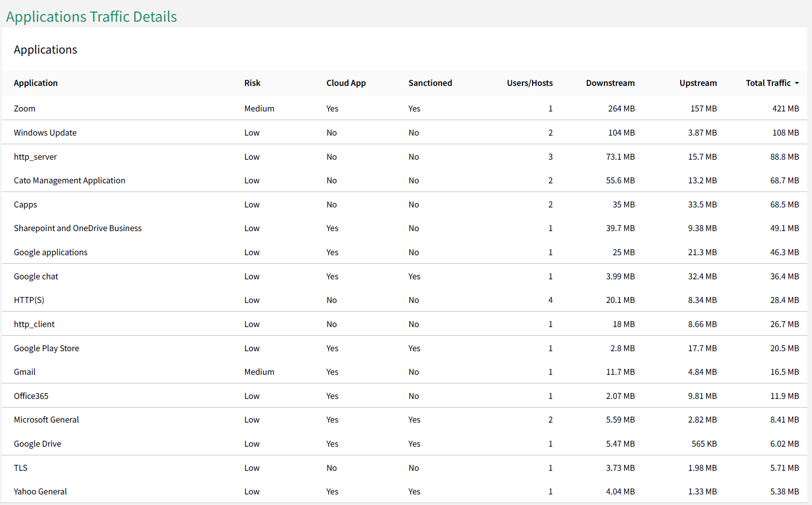Open the Microsoft General row
The image size is (812, 505).
pos(404,420)
